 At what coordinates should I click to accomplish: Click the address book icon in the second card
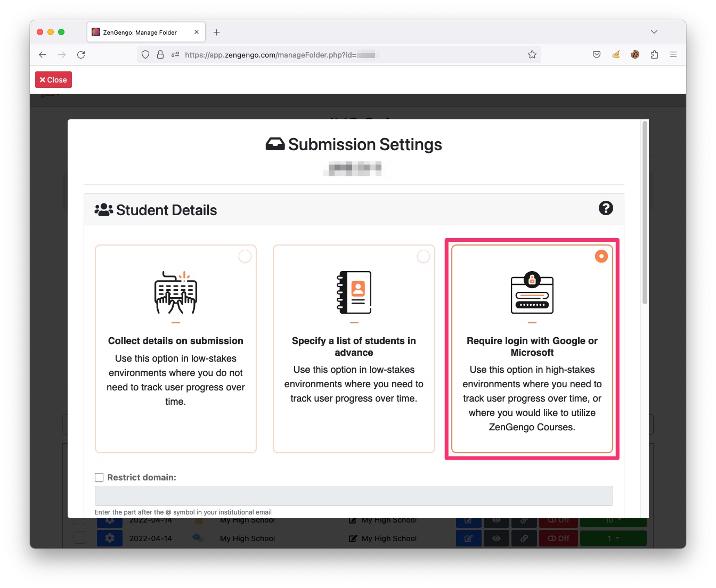click(354, 292)
